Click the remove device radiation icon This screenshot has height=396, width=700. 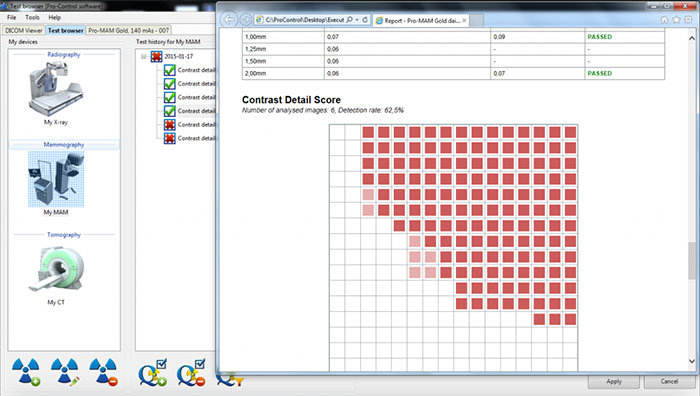[104, 371]
